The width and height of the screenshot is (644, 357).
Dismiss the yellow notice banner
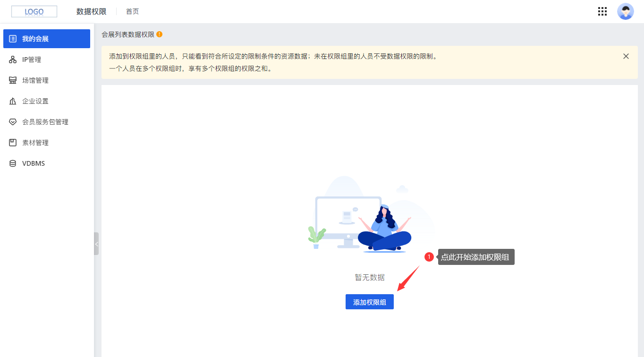(626, 56)
